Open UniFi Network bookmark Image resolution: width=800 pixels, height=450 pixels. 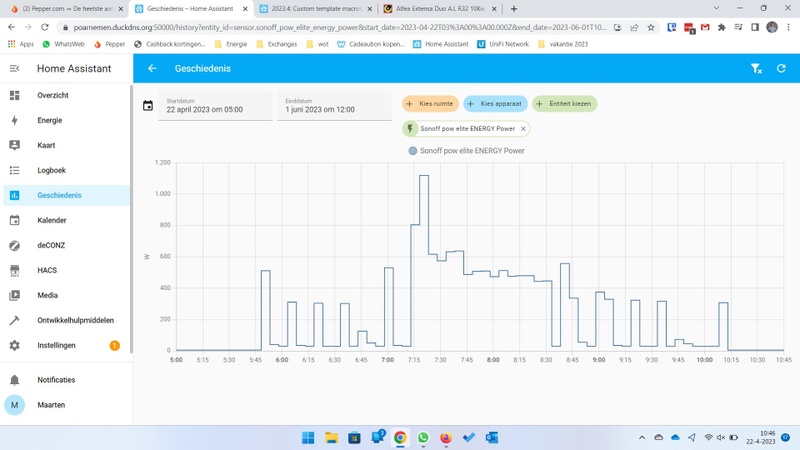pos(503,44)
